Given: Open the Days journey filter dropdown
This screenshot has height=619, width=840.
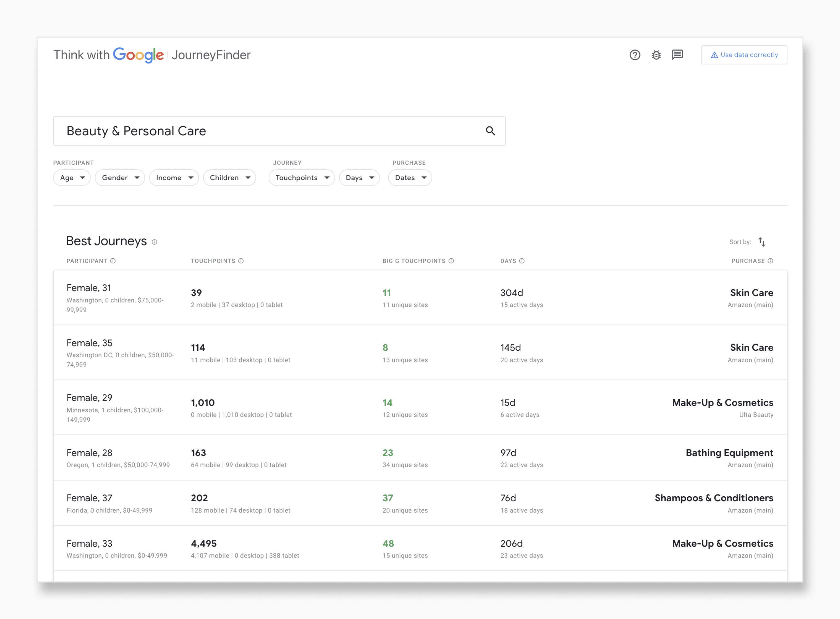Looking at the screenshot, I should (359, 178).
